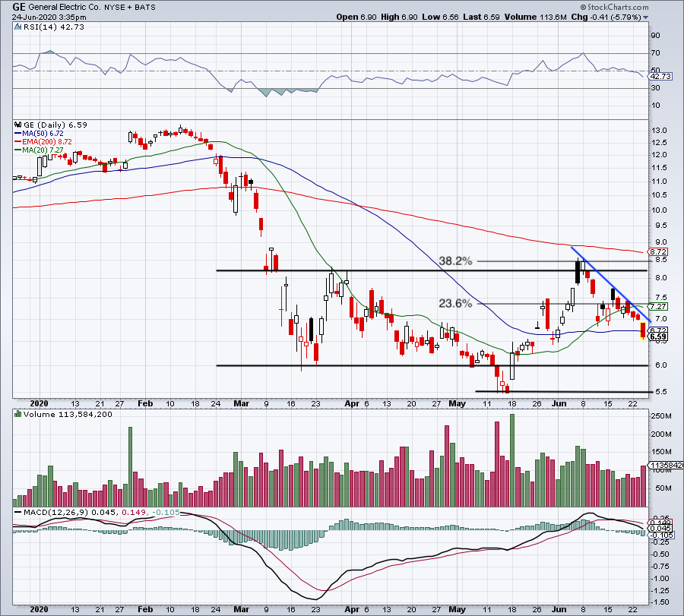Click the 23.6% Fibonacci retracement label
This screenshot has height=616, width=684.
[455, 303]
